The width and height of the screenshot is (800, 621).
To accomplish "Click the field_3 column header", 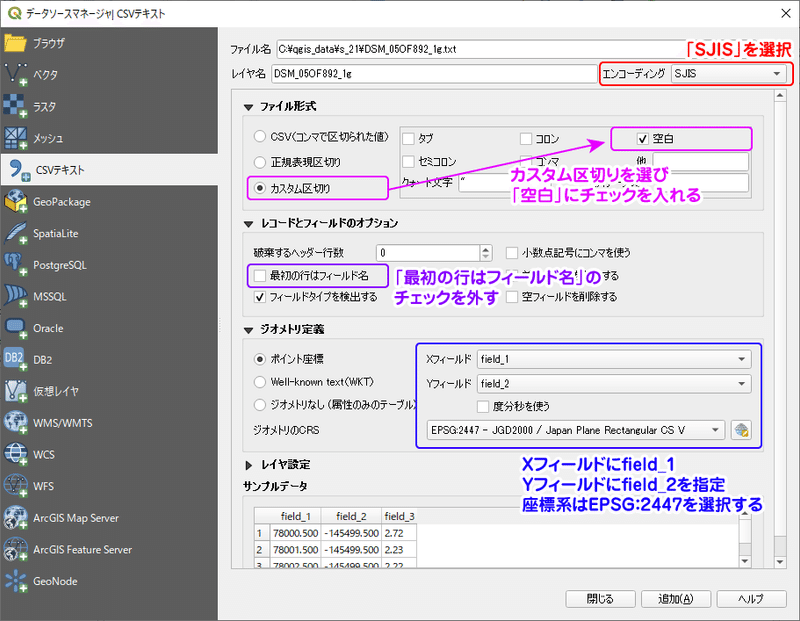I will (399, 516).
